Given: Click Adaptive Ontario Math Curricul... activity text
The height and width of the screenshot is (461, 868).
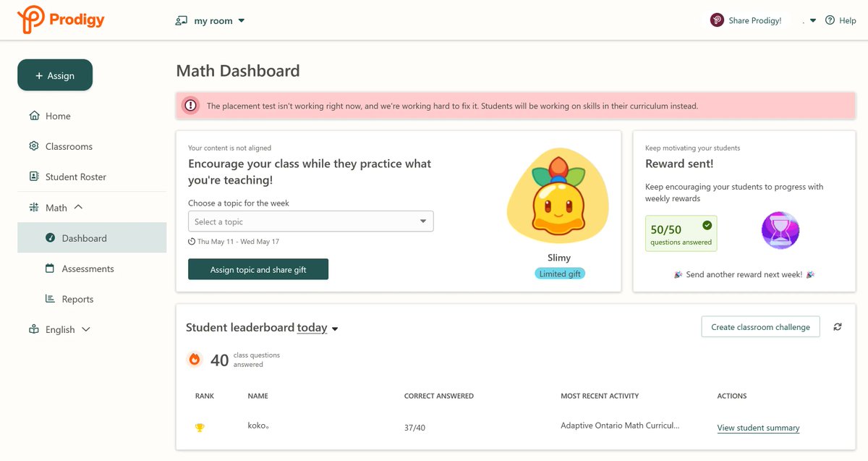Looking at the screenshot, I should pos(620,426).
